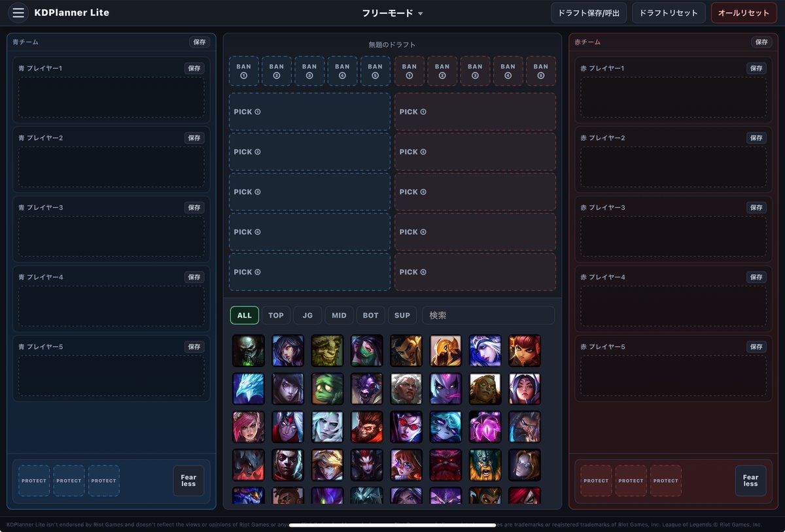The height and width of the screenshot is (532, 785).
Task: Click the オールリセット button
Action: pos(744,13)
